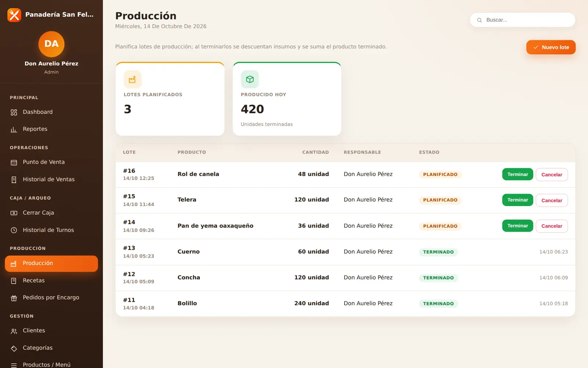Screen dimensions: 588x368
Task: Terminar lote #15 Telera
Action: click(517, 200)
